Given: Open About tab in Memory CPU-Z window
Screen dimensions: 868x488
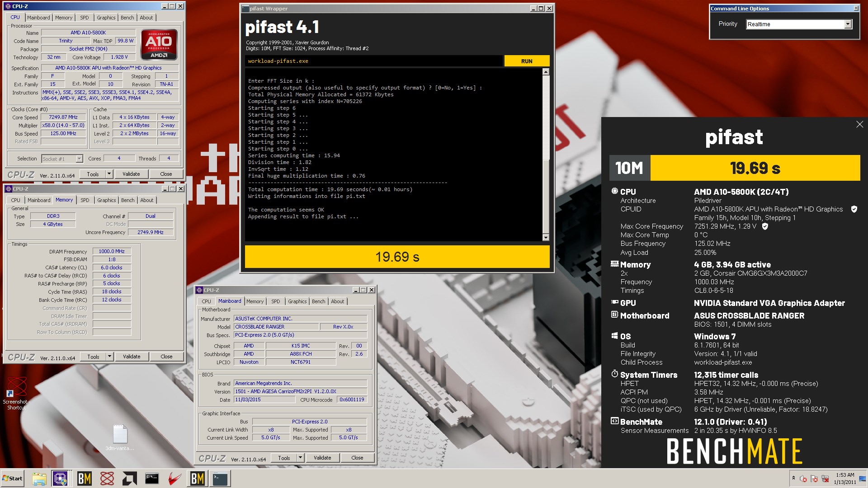Looking at the screenshot, I should point(146,200).
